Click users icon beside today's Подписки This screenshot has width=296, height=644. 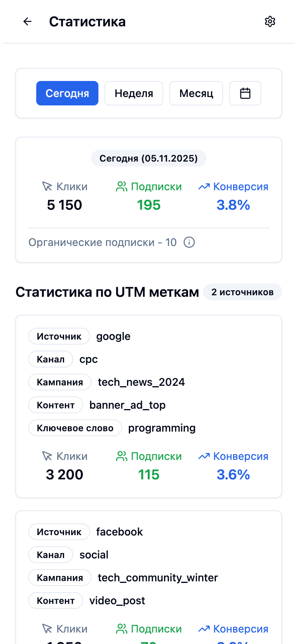coord(121,187)
